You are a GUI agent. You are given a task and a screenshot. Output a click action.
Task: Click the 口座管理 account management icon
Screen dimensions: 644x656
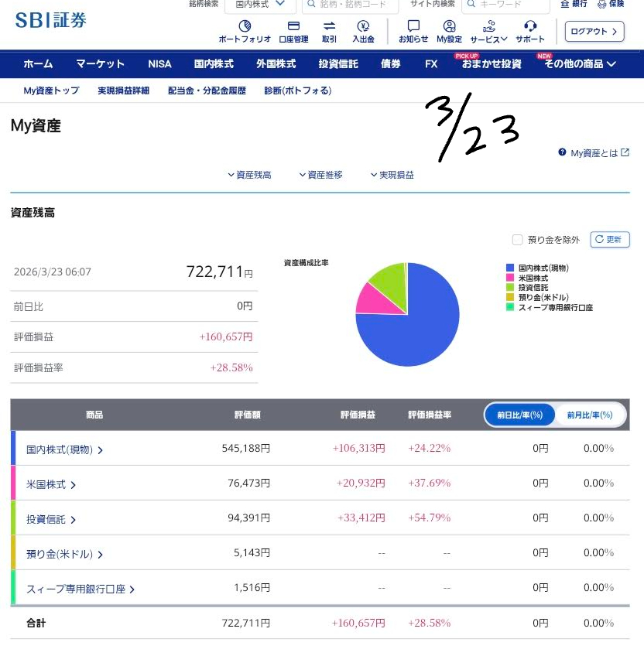pos(293,31)
